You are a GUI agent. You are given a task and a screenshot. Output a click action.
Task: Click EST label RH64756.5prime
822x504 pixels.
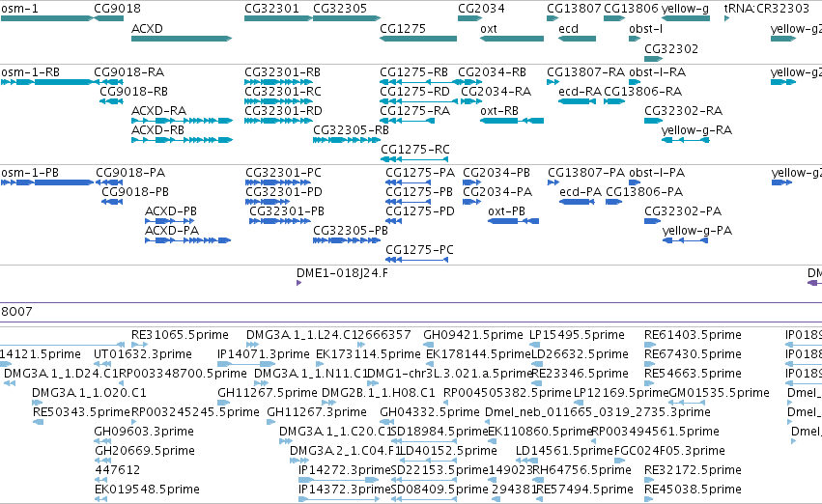pyautogui.click(x=581, y=470)
